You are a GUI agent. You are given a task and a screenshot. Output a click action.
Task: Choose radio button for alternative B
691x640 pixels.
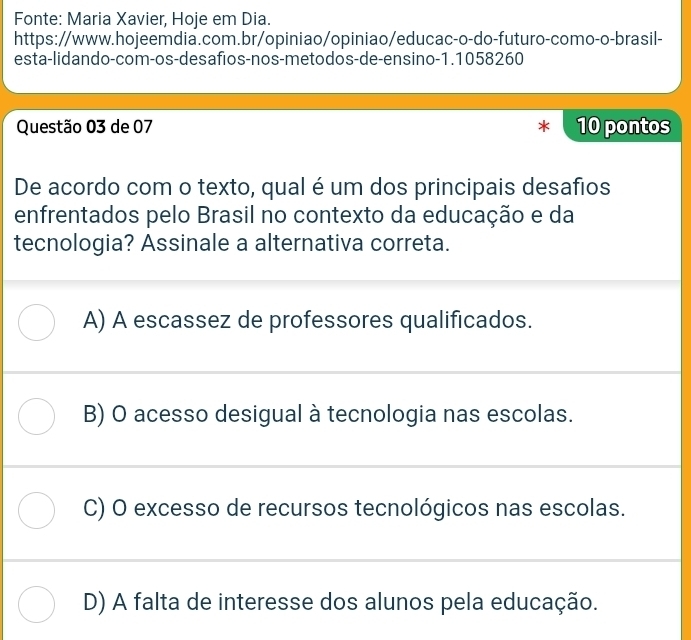pyautogui.click(x=37, y=415)
